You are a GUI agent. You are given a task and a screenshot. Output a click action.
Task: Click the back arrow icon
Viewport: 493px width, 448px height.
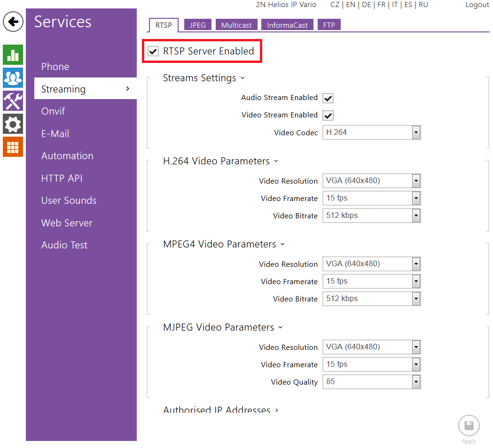pyautogui.click(x=13, y=22)
